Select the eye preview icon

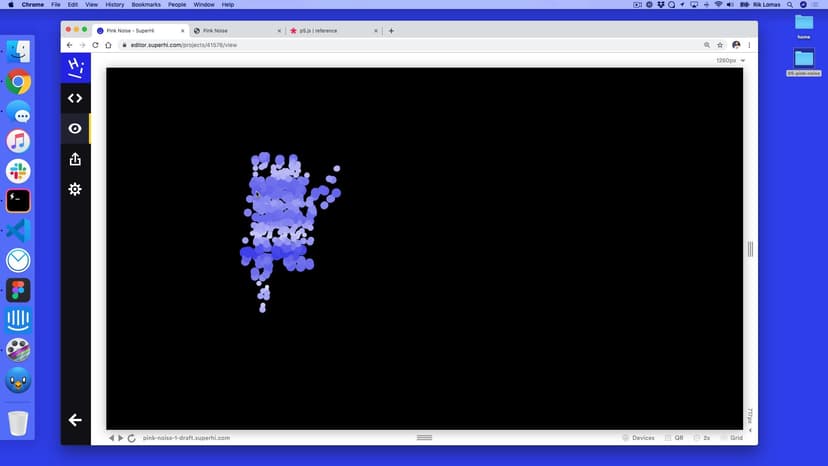[75, 128]
